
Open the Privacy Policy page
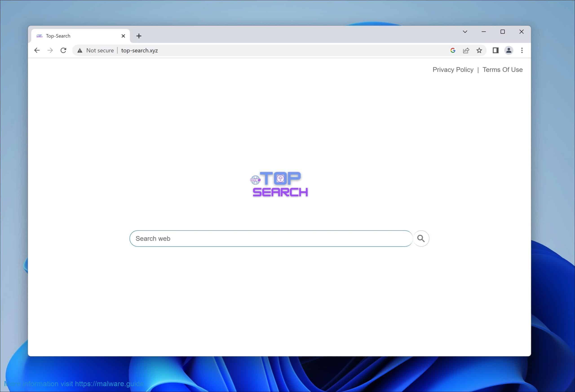(x=453, y=70)
